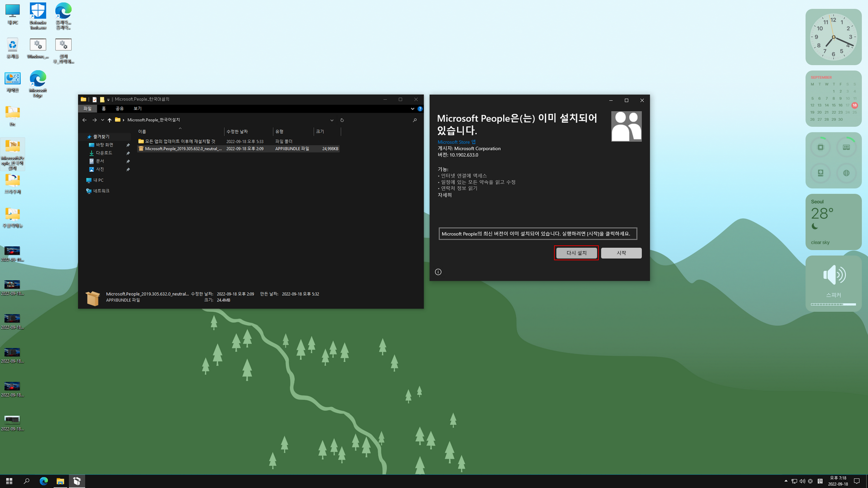The height and width of the screenshot is (488, 868).
Task: Open the 파일 menu in Explorer
Action: 87,109
